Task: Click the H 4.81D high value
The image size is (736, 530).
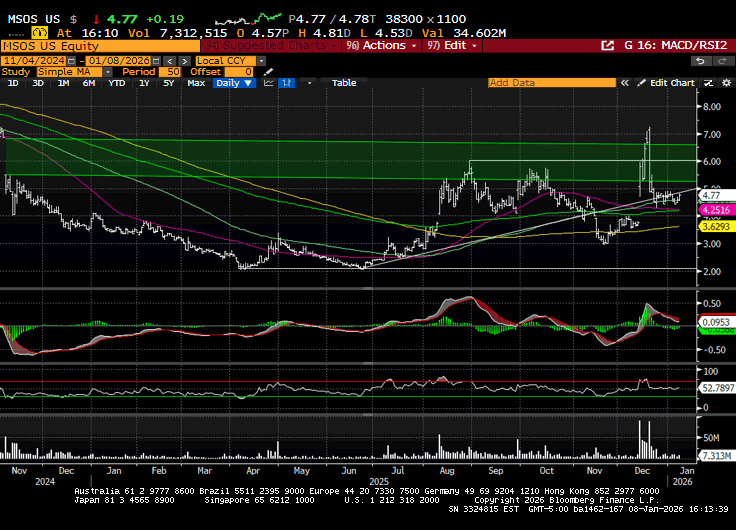Action: point(324,33)
